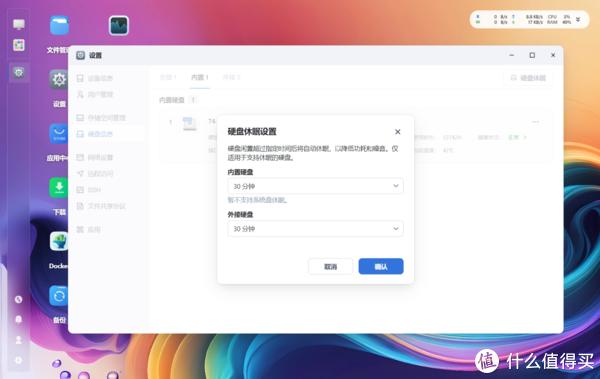Viewport: 600px width, 379px height.
Task: Open the app grid icon in dock
Action: coord(18,45)
